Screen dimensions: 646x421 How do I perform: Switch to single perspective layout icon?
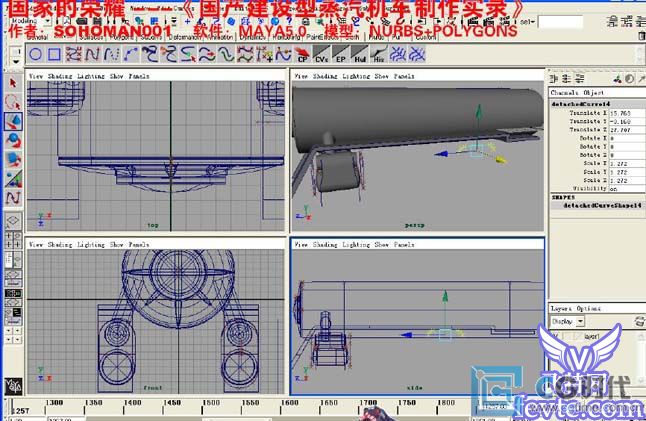13,221
